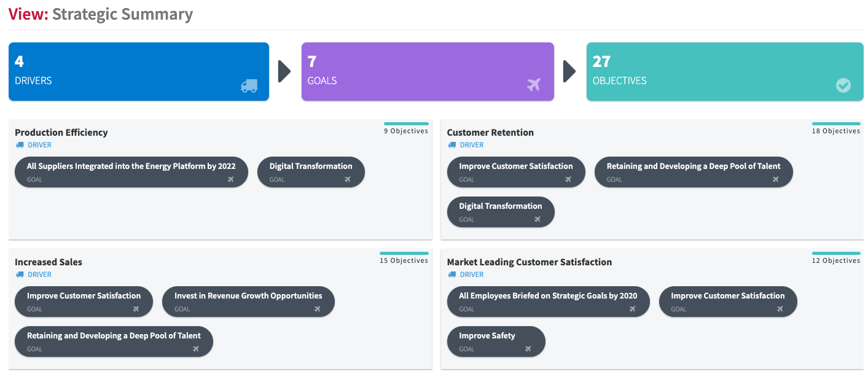Click the "18 Objectives" count
868x390 pixels.
coord(836,131)
